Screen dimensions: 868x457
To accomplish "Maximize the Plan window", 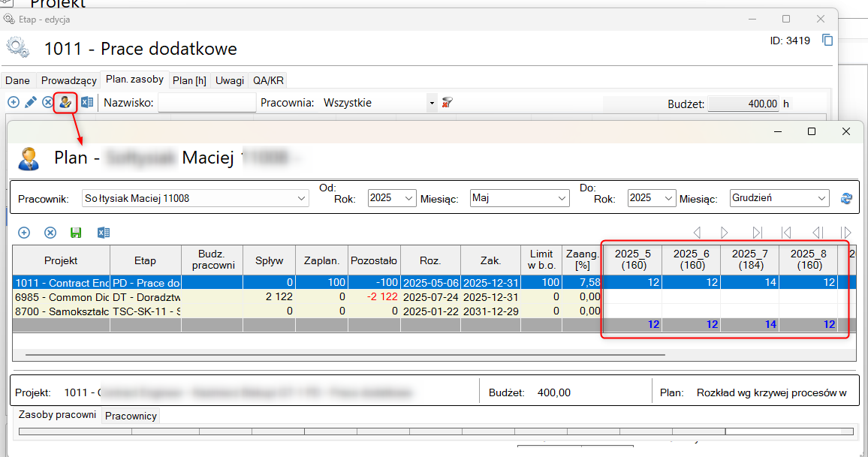I will [812, 131].
